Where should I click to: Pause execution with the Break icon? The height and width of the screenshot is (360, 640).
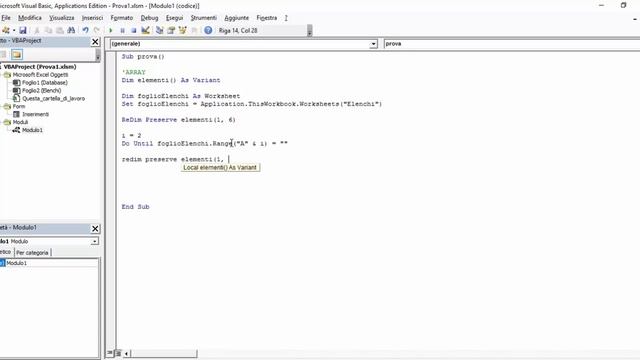pos(122,30)
